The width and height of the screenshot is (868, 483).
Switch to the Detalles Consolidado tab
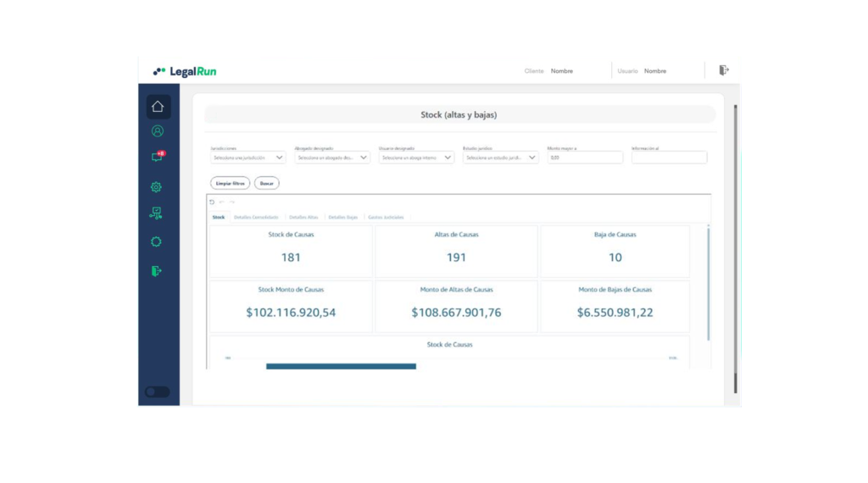[x=256, y=218]
